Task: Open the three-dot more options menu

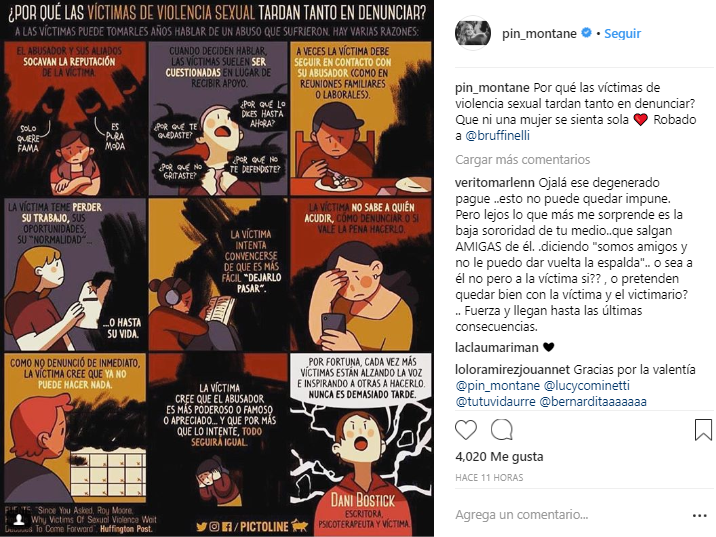Action: click(x=700, y=516)
